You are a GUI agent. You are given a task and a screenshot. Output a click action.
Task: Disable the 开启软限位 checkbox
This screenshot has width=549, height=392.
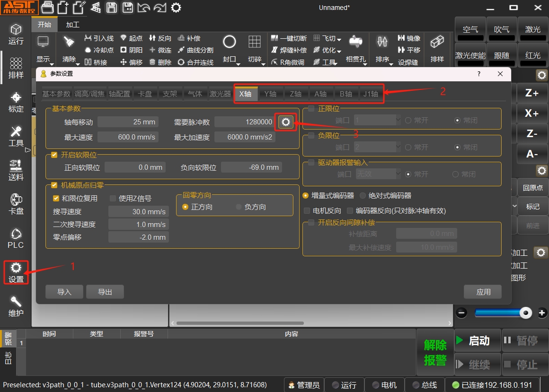(x=54, y=155)
